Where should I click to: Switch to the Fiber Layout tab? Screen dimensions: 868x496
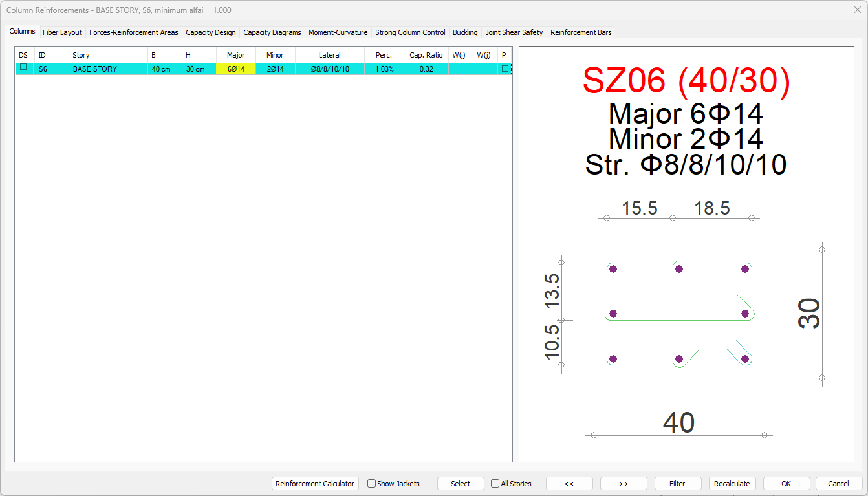tap(62, 32)
